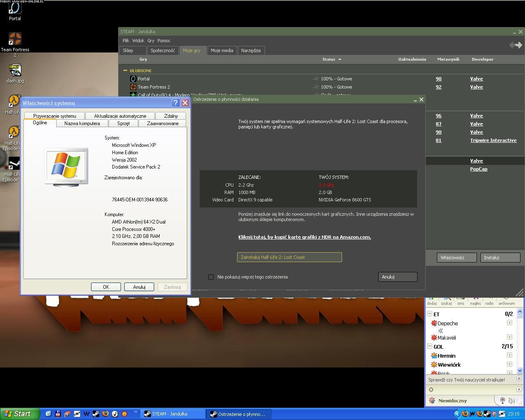Check 'Nie pokazuj więcej tego ostrzeżenia' checkbox
Image resolution: width=525 pixels, height=420 pixels.
211,277
